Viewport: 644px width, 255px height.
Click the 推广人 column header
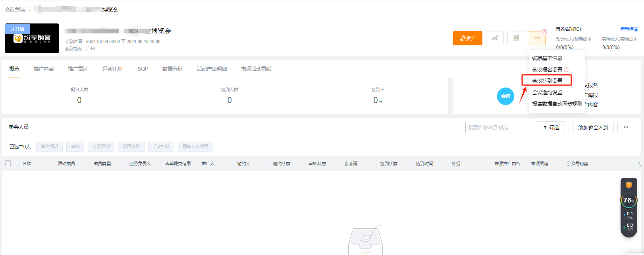(x=208, y=164)
